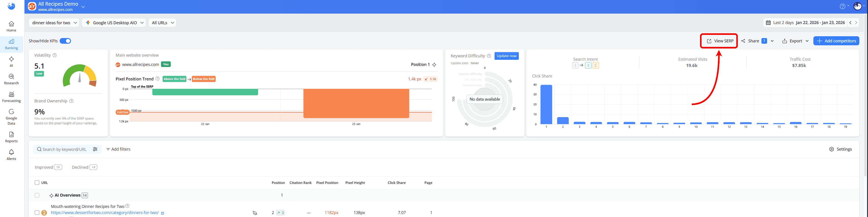Click Add filters
Image resolution: width=868 pixels, height=217 pixels.
pyautogui.click(x=118, y=149)
